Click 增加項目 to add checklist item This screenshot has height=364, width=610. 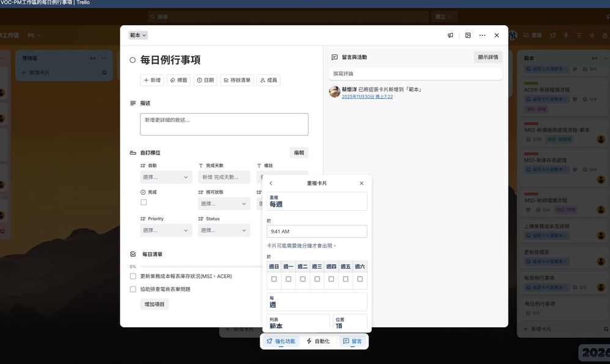pos(154,304)
